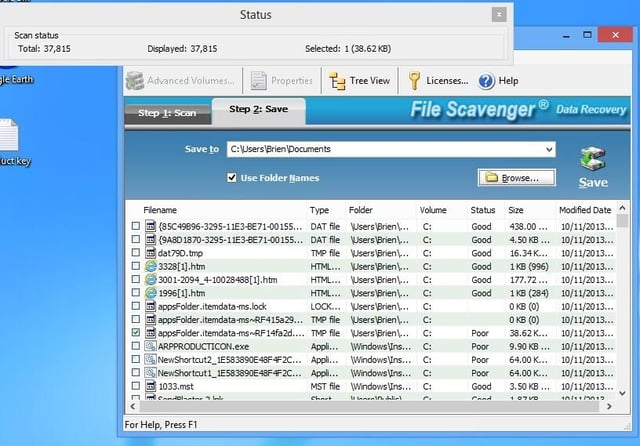This screenshot has width=640, height=446.
Task: Click the application icon for ARPPRODUCTICON.exe
Action: pyautogui.click(x=151, y=346)
